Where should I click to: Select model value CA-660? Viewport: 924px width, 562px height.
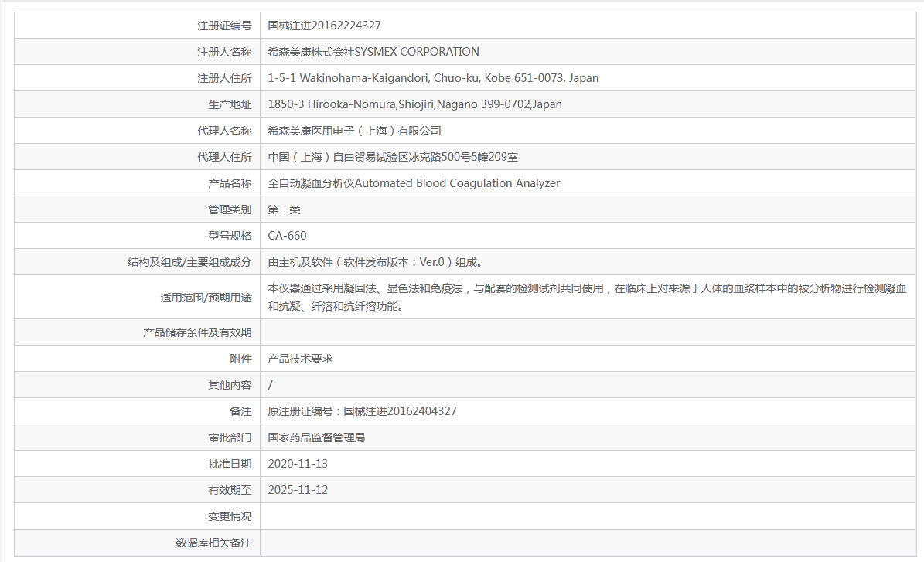point(287,236)
